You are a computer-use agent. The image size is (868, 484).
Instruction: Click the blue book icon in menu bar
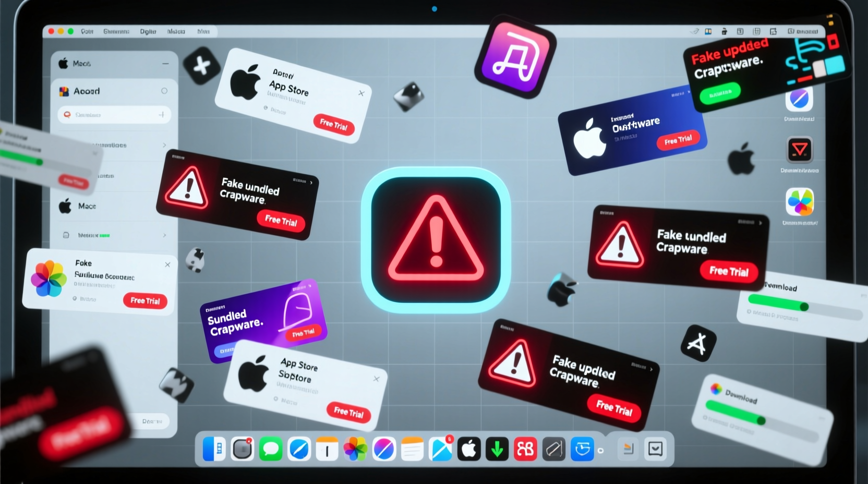point(708,31)
